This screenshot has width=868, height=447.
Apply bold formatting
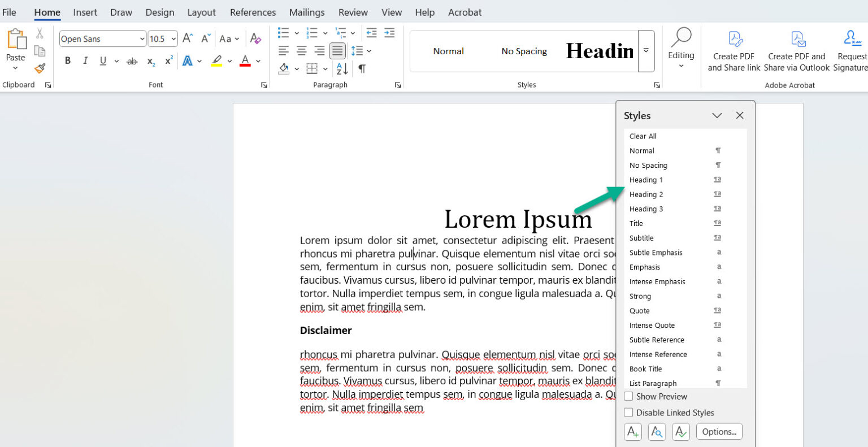(68, 60)
